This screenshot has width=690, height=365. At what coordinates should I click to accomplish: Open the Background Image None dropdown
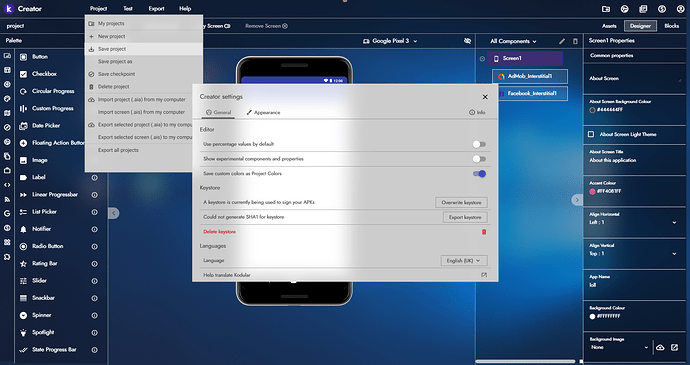[620, 347]
